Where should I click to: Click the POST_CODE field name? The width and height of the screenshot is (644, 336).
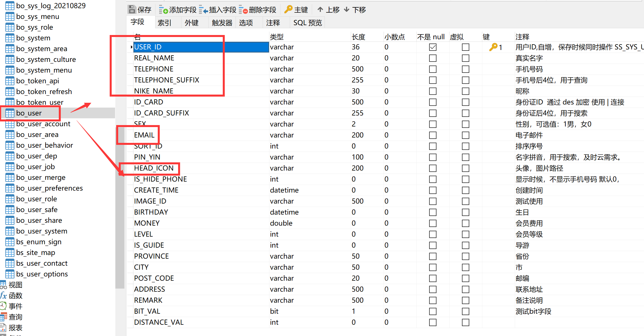tap(154, 278)
